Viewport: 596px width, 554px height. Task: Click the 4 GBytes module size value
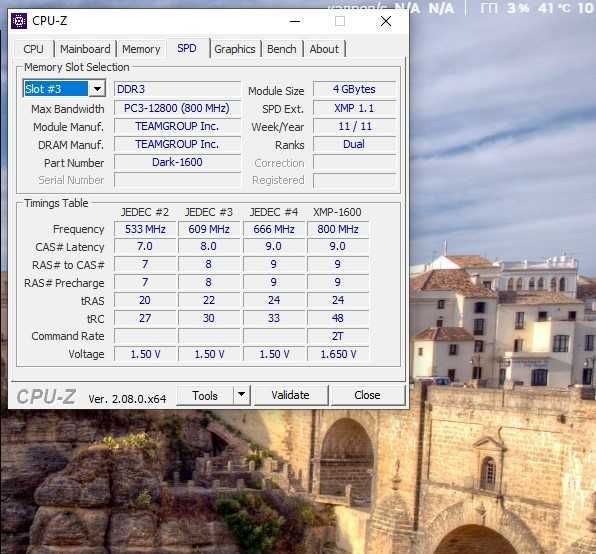tap(354, 89)
